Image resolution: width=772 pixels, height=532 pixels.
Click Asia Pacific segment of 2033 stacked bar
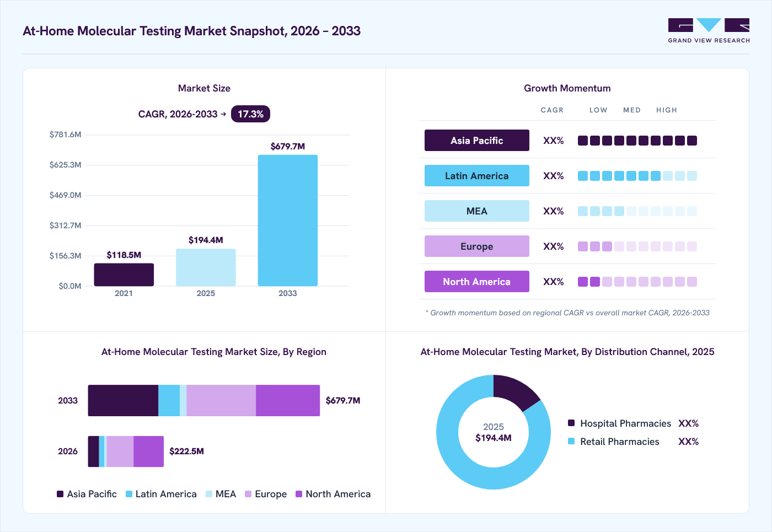[123, 400]
